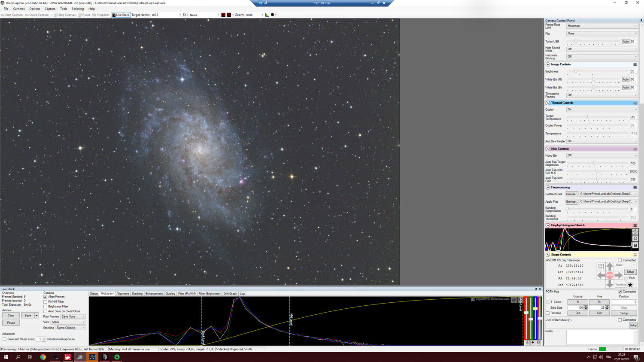Switch to the Alignment tab
Screen dimensions: 644x362
[x=123, y=294]
